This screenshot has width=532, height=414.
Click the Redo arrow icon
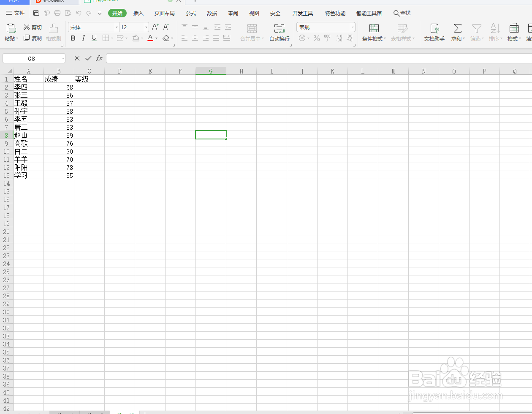point(89,13)
